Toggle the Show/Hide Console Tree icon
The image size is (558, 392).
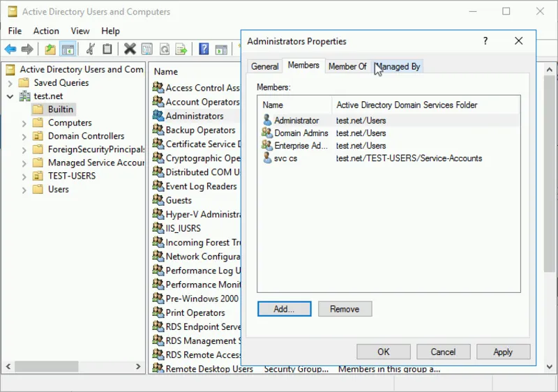(68, 49)
